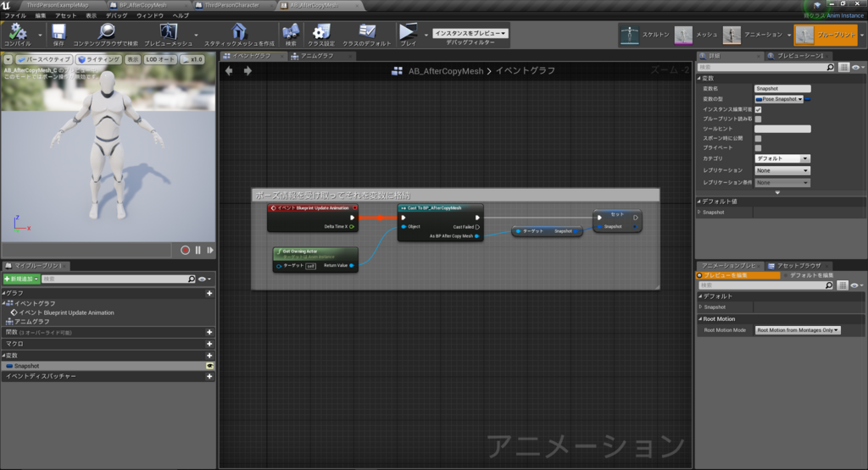Switch to ThirdPersonCharacter tab
The width and height of the screenshot is (868, 470).
231,6
